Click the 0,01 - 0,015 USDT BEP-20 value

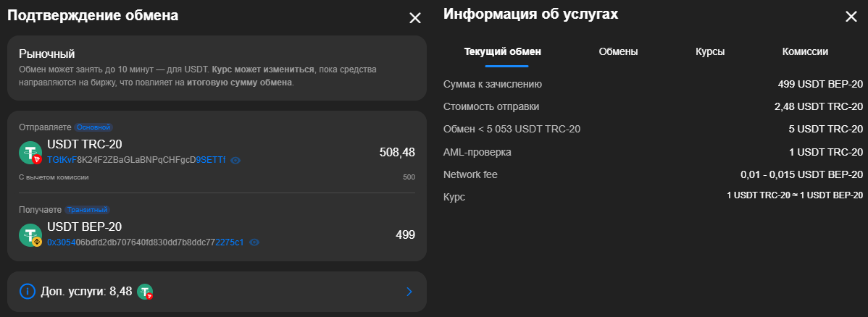pos(802,174)
